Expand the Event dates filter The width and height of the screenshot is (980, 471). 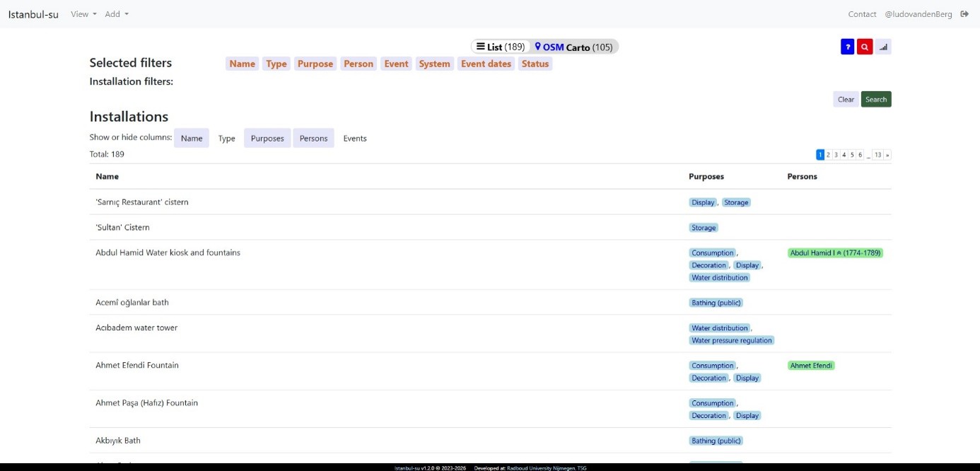click(x=486, y=64)
